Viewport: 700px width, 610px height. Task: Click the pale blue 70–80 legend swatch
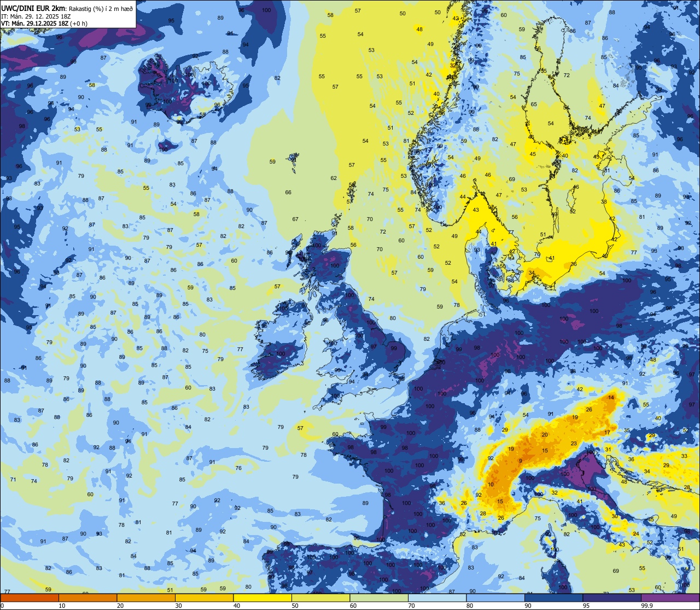point(437,597)
